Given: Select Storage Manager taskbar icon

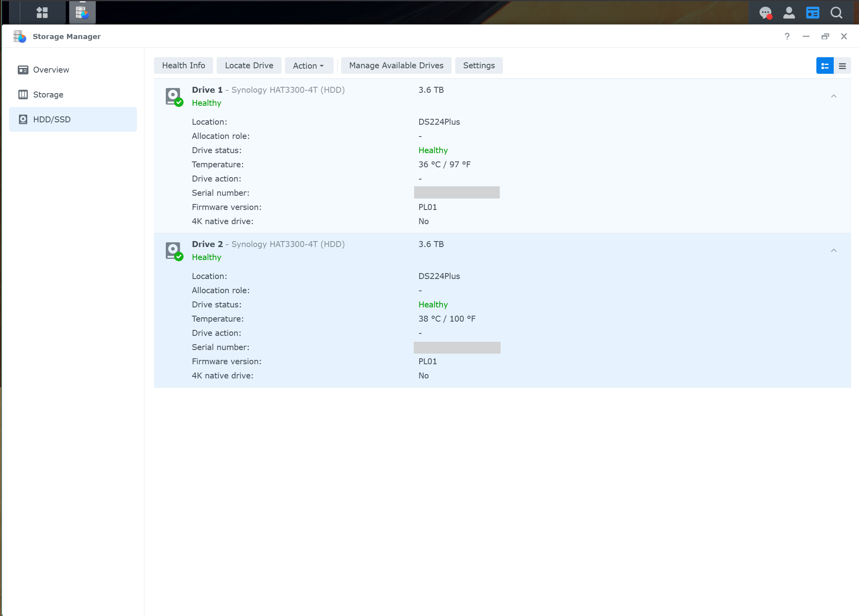Looking at the screenshot, I should [83, 13].
